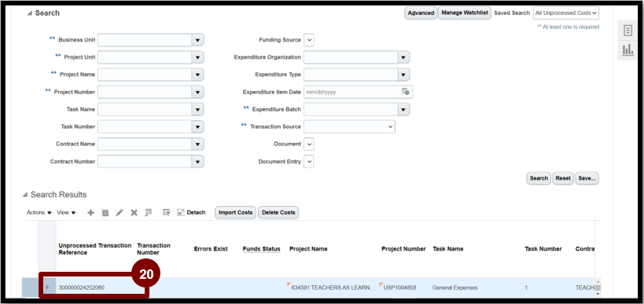The image size is (644, 304).
Task: Open the Expenditure Type dropdown arrow
Action: tap(403, 75)
